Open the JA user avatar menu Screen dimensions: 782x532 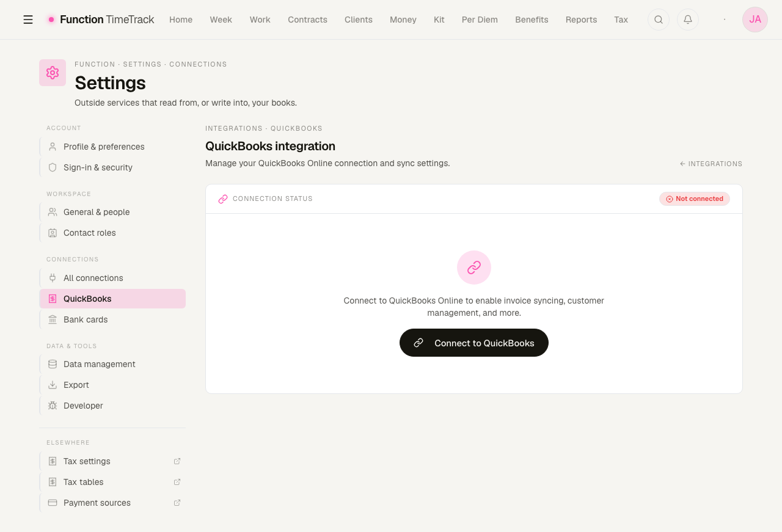pos(755,20)
